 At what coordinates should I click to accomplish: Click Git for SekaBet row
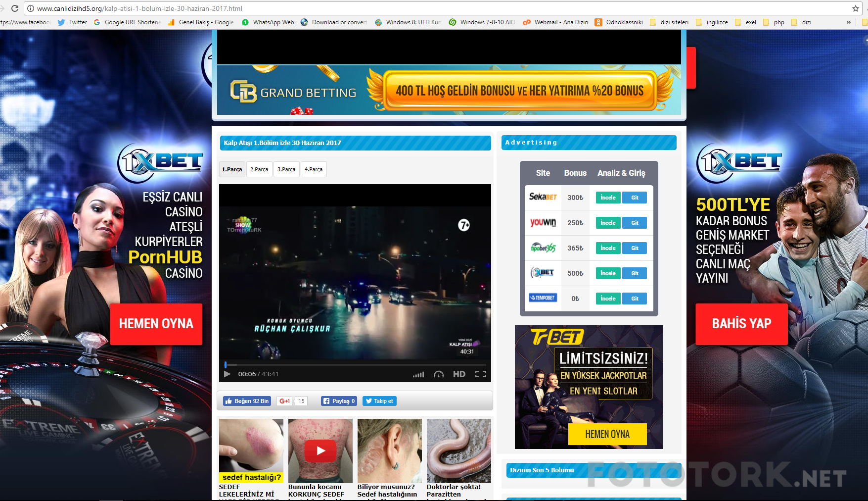click(635, 198)
